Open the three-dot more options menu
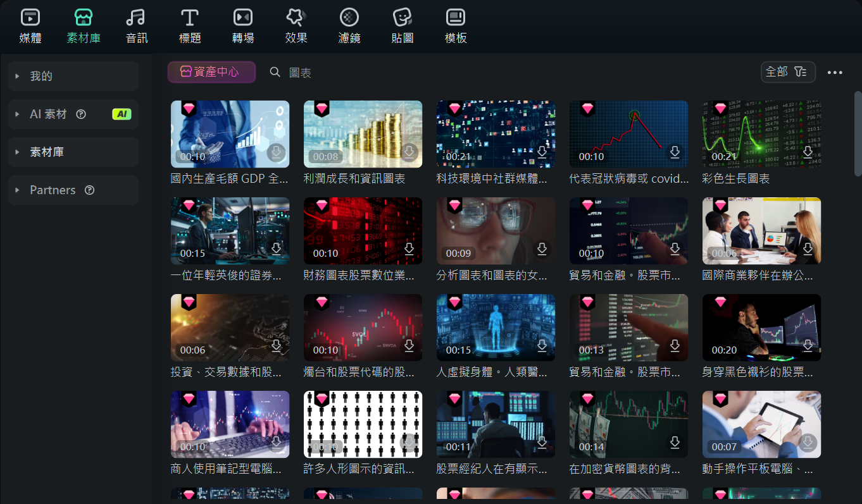Viewport: 862px width, 504px height. click(835, 73)
